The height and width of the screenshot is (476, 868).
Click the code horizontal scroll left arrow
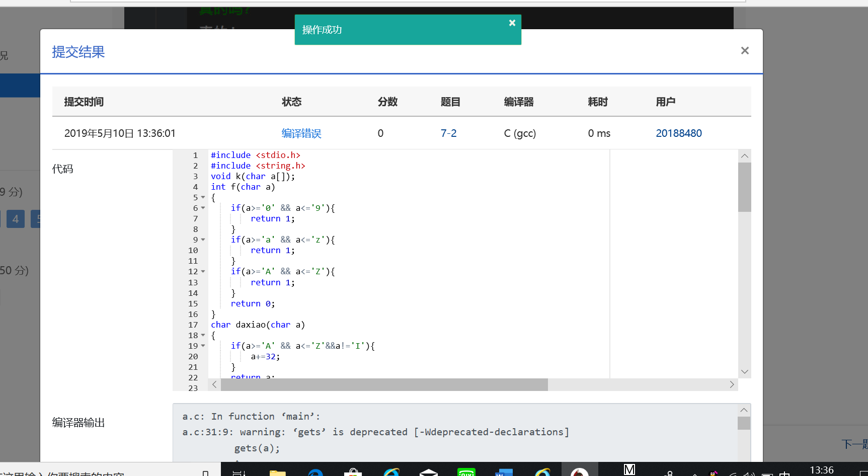click(214, 384)
